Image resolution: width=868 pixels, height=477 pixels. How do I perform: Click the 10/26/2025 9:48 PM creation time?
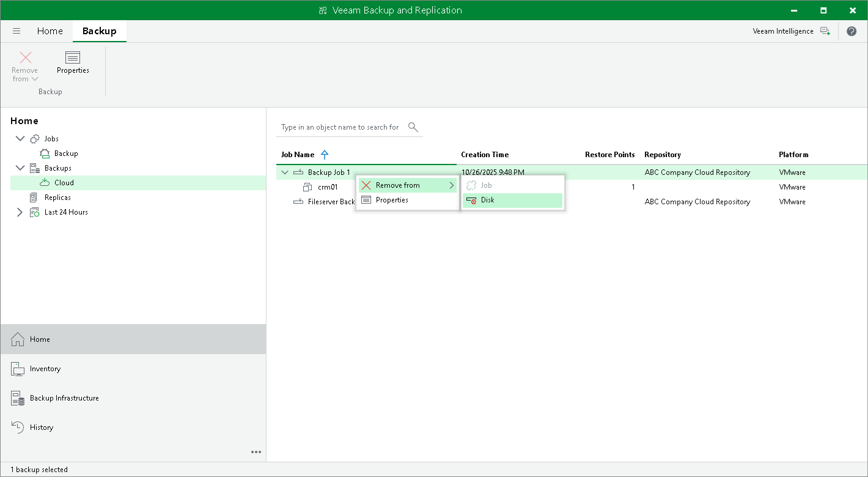click(493, 172)
